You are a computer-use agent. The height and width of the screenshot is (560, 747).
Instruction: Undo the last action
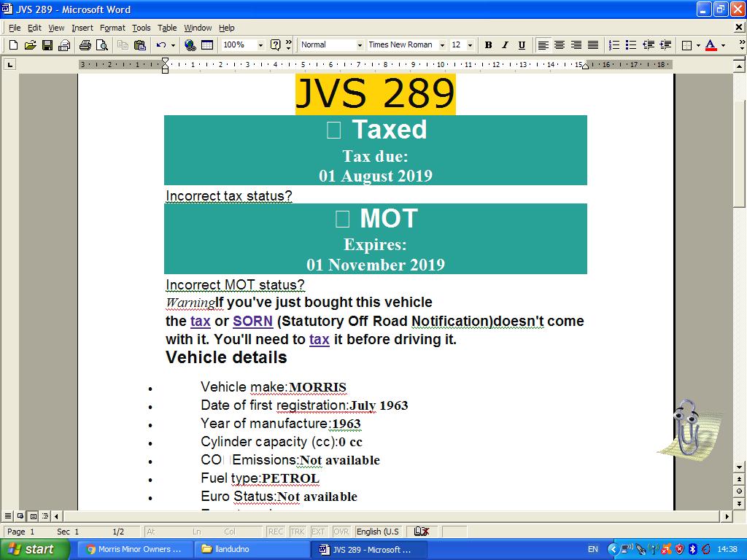pyautogui.click(x=161, y=45)
